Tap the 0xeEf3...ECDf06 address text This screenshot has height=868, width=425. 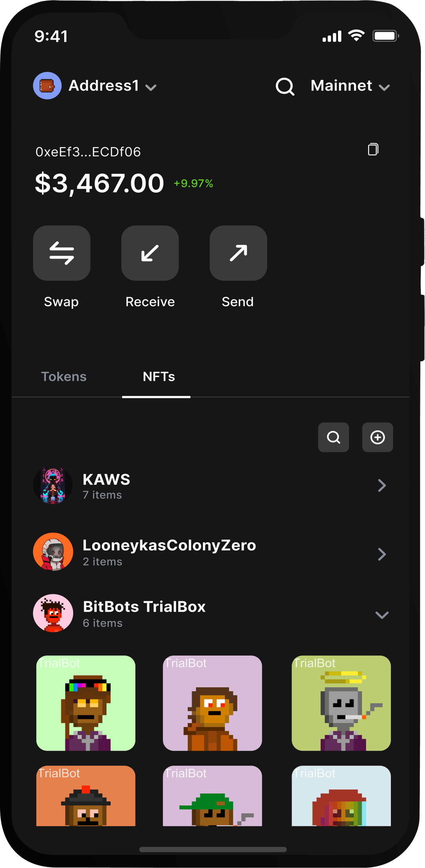[88, 152]
